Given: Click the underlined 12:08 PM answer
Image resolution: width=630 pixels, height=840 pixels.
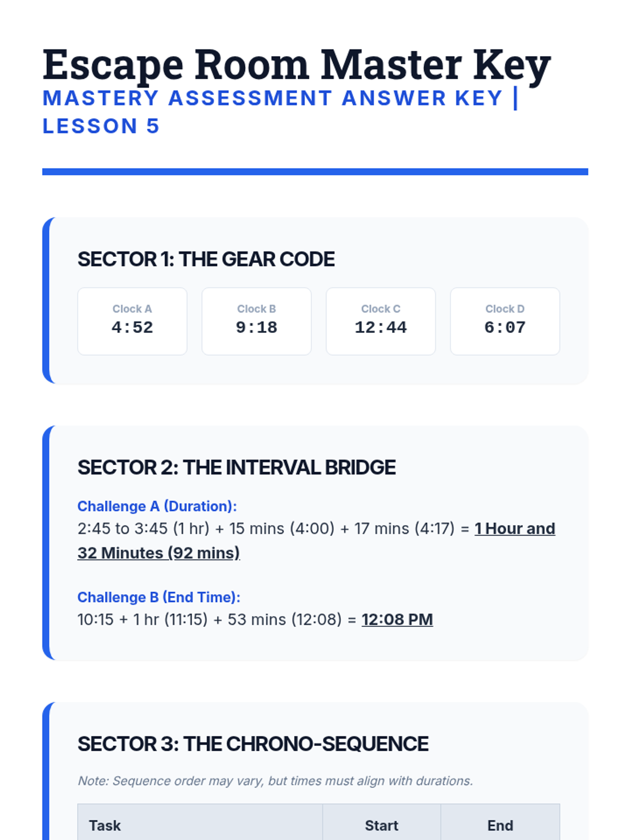Looking at the screenshot, I should 397,619.
